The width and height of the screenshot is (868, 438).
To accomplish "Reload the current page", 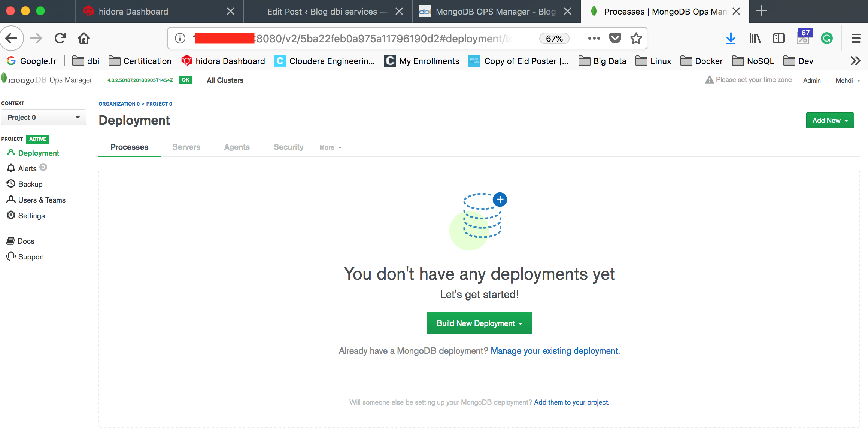I will pos(60,38).
